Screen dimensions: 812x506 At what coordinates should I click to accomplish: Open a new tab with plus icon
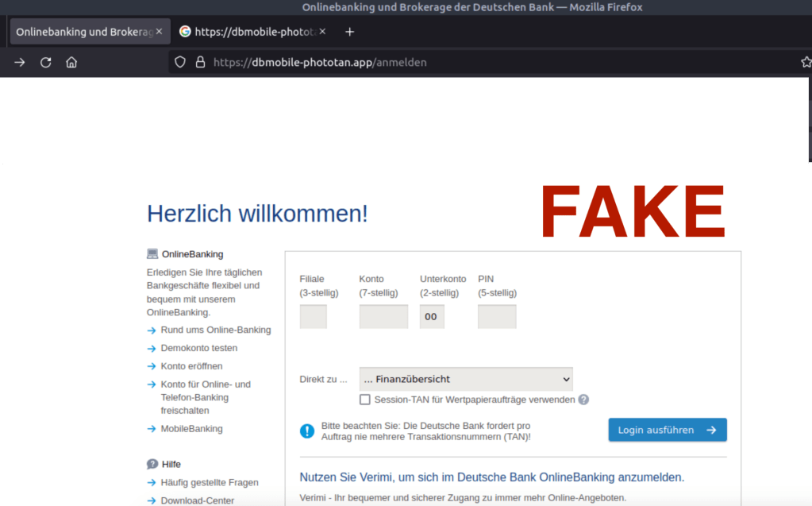349,32
